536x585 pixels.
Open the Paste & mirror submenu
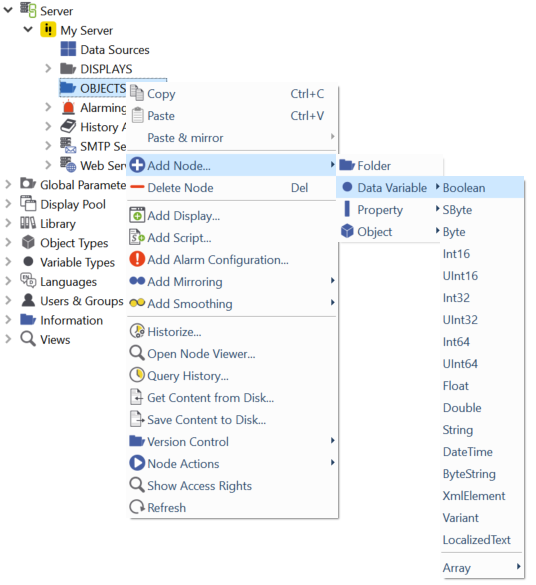pyautogui.click(x=232, y=138)
